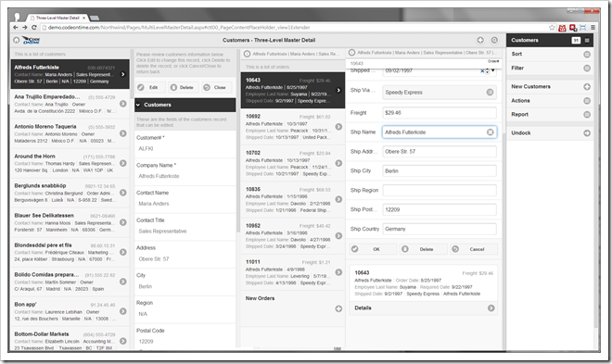Close the Three-Level Master Detail browser tab

83,18
